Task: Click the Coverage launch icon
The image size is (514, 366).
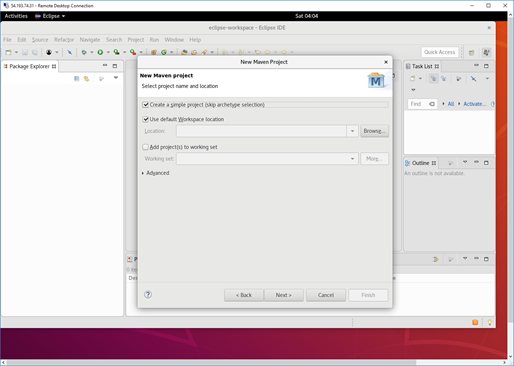Action: point(116,52)
